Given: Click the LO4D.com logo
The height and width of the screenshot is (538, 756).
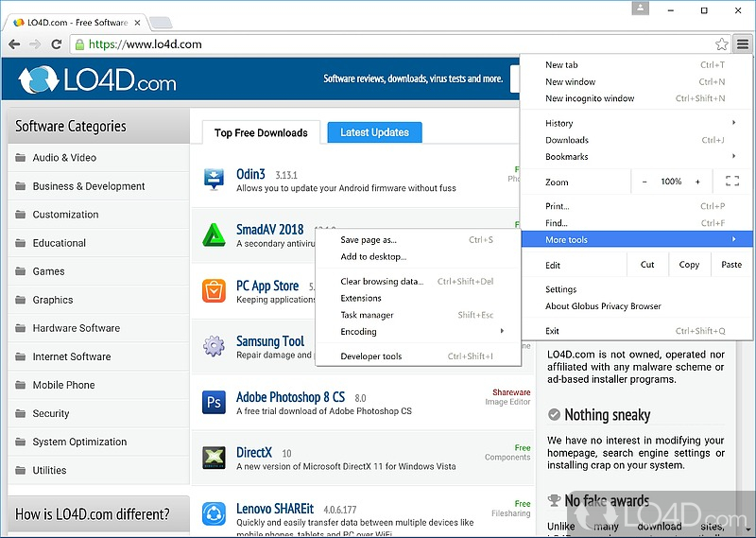Looking at the screenshot, I should point(97,79).
